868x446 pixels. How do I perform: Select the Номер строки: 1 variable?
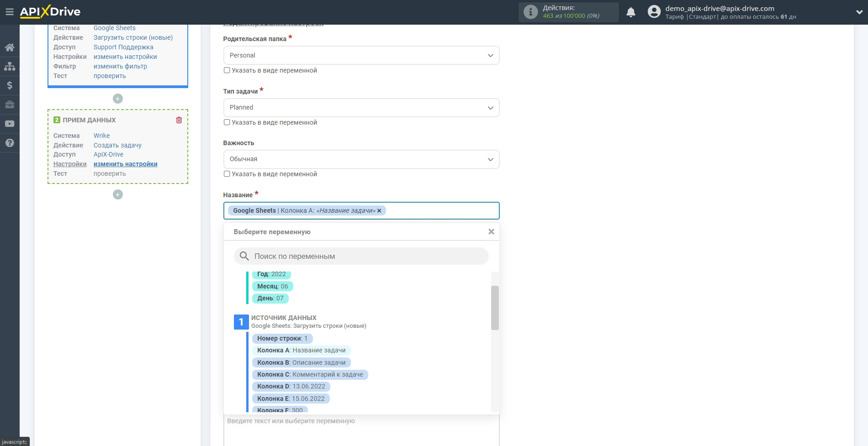click(x=282, y=338)
